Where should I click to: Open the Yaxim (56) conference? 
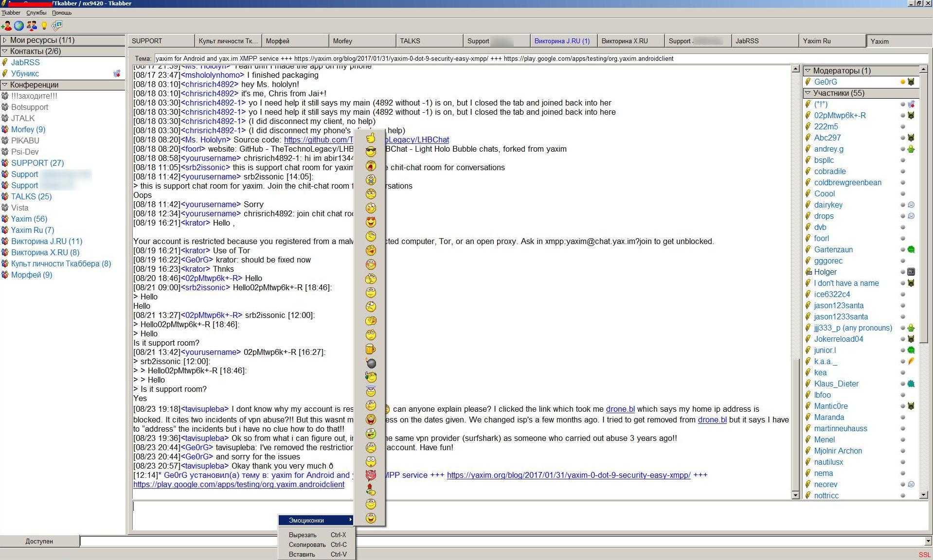29,219
